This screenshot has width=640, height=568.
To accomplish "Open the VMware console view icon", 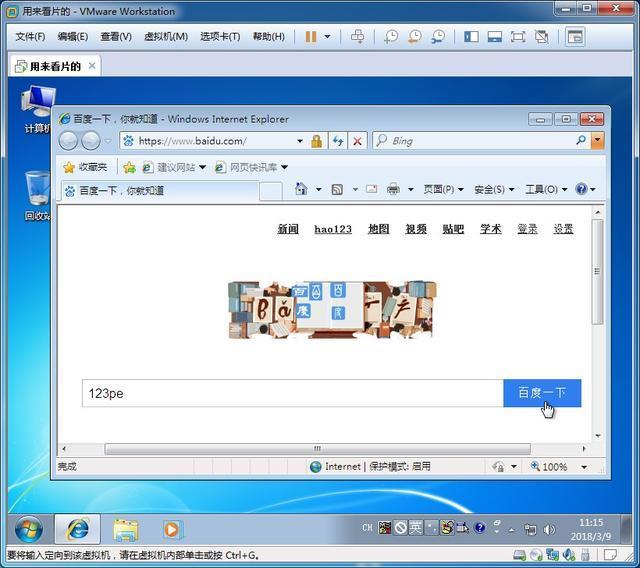I will coord(575,37).
